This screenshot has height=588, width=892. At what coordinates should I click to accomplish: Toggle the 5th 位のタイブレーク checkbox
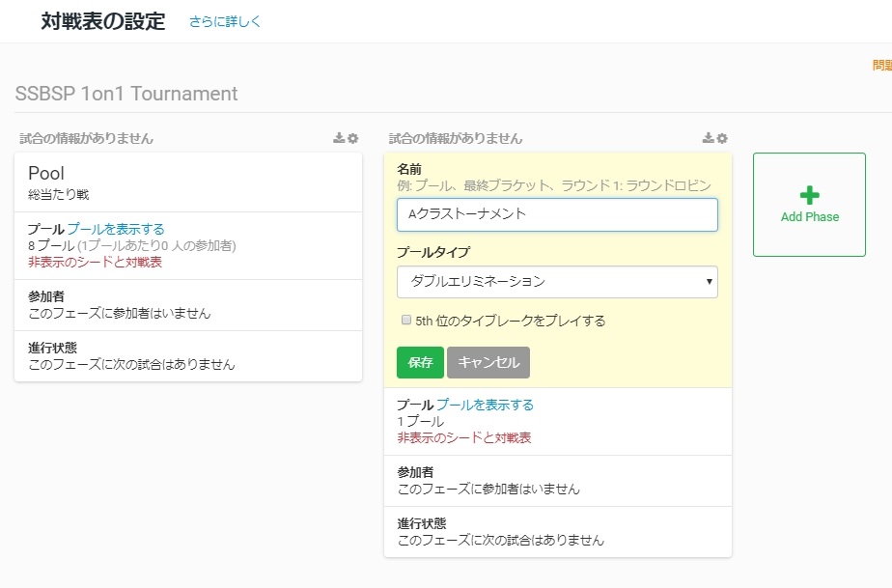(406, 320)
